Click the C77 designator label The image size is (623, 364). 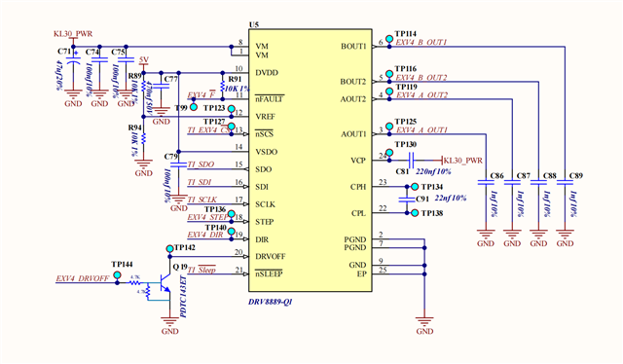(x=171, y=79)
